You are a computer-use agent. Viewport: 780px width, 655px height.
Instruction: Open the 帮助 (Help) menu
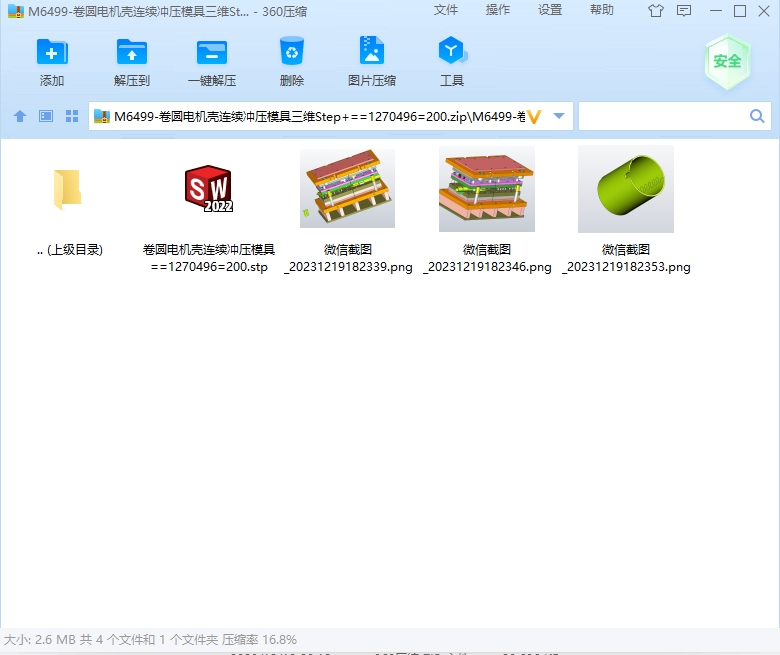point(602,10)
